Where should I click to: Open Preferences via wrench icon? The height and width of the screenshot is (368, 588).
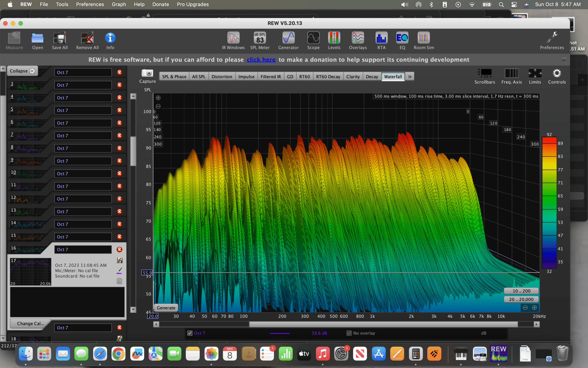(x=552, y=41)
